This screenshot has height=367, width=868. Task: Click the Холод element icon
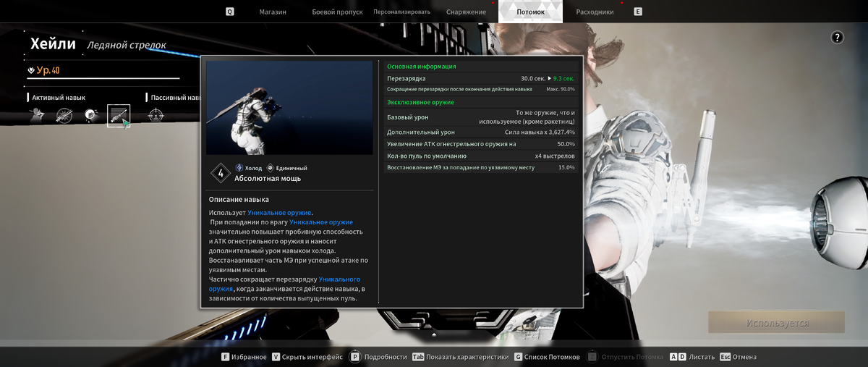(x=239, y=168)
